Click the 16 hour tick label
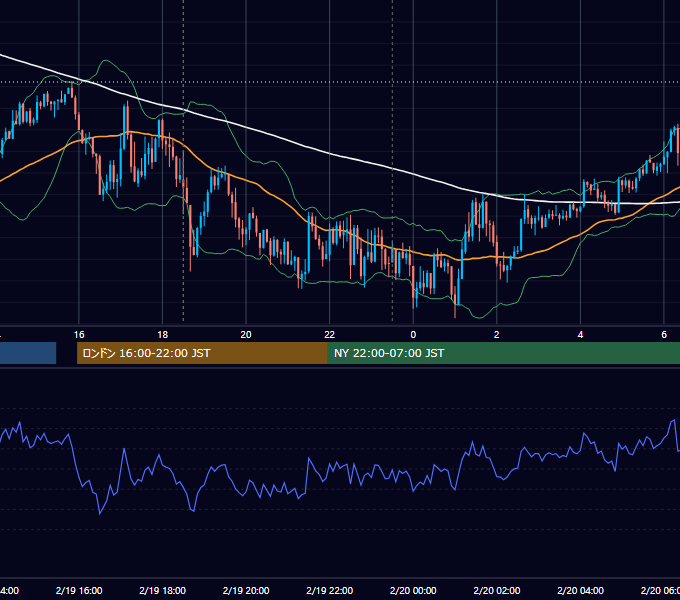 click(79, 335)
